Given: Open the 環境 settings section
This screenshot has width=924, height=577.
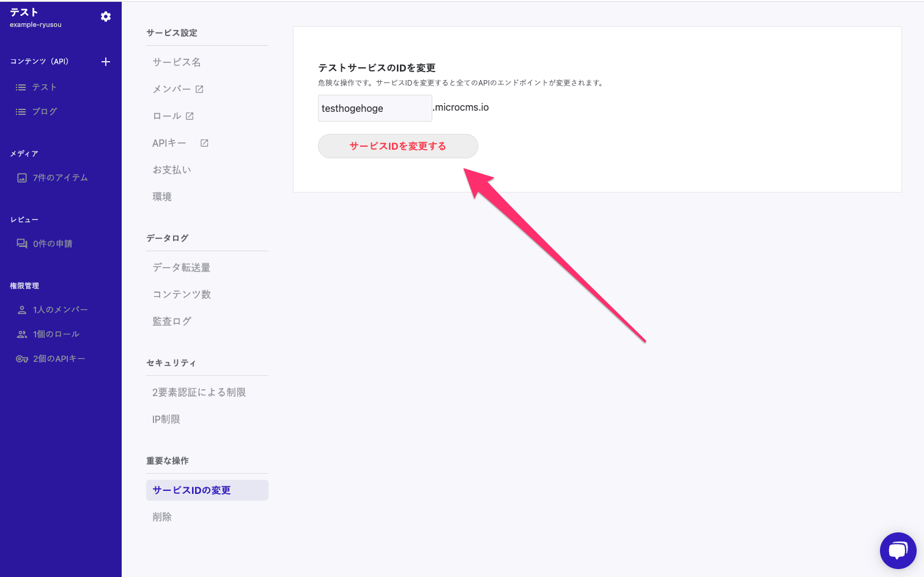Looking at the screenshot, I should click(x=162, y=197).
